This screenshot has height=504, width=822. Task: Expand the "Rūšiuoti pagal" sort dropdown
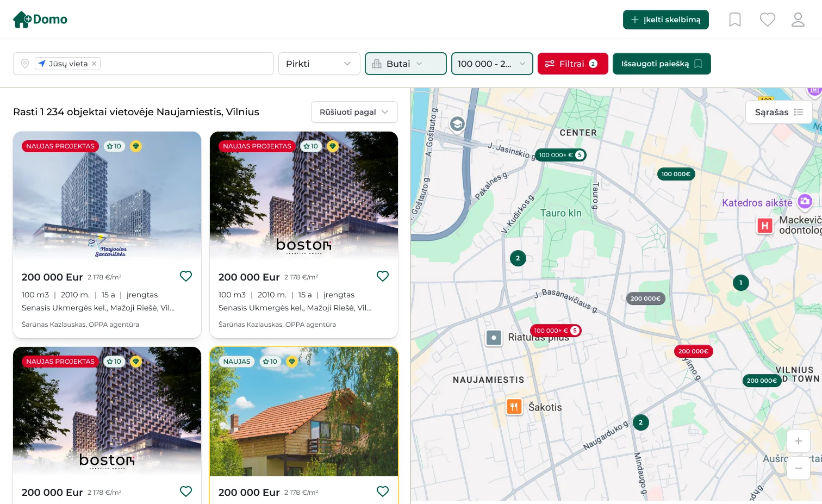354,112
